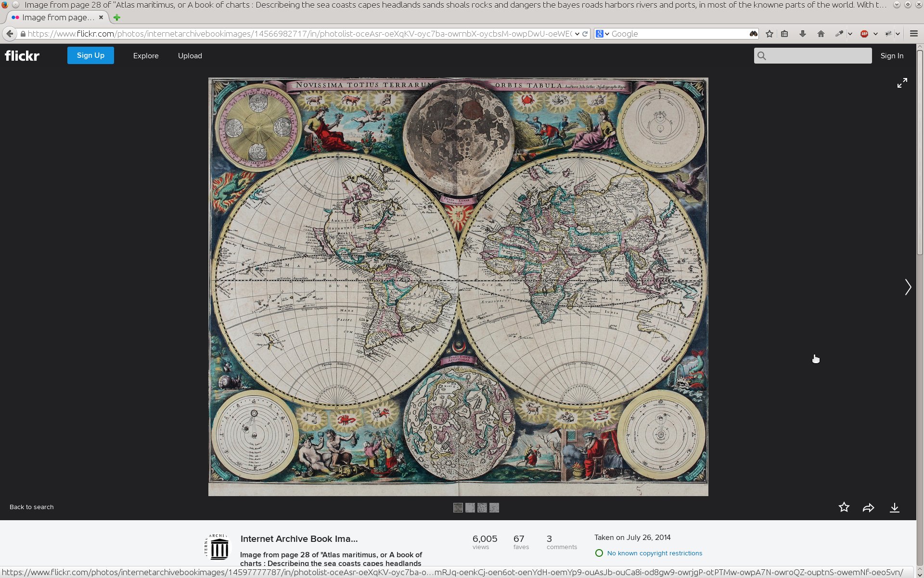Click the browser Back button
Viewport: 924px width, 578px height.
(10, 34)
